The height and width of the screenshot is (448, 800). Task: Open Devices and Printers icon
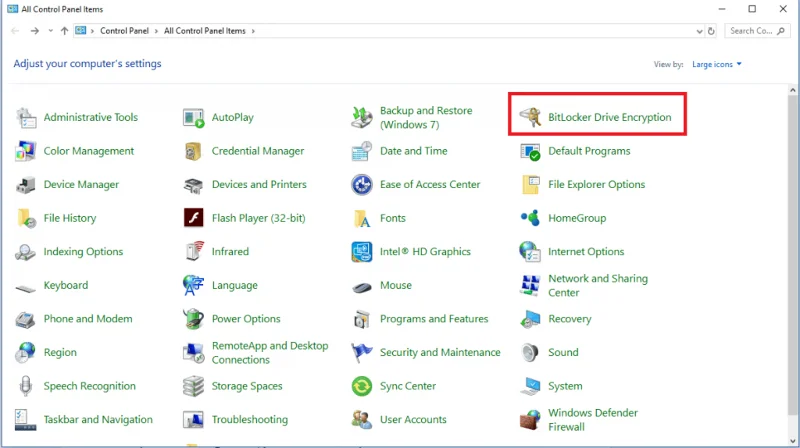click(x=193, y=185)
